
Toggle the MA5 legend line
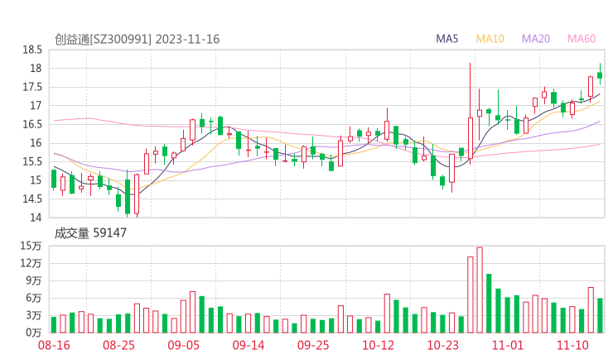(x=447, y=39)
